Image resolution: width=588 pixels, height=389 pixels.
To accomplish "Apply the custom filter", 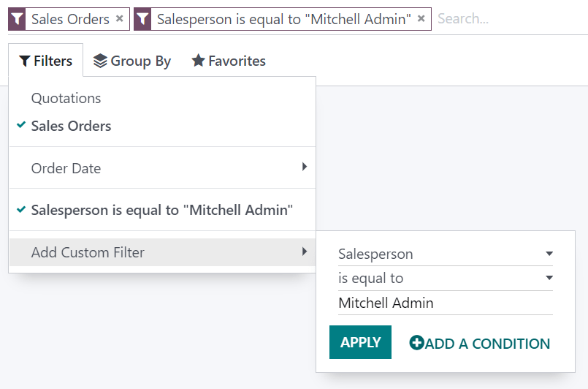I will (360, 342).
